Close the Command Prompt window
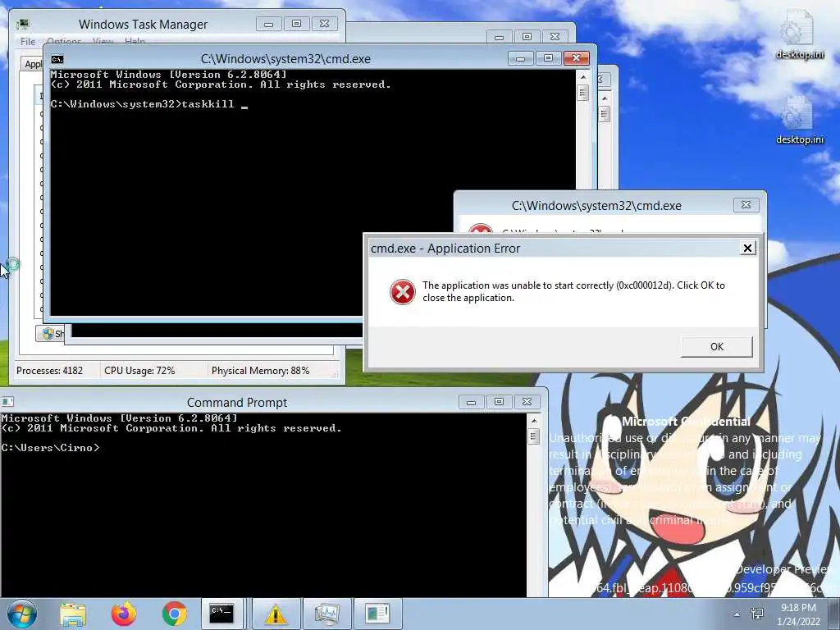This screenshot has width=840, height=630. coord(527,402)
